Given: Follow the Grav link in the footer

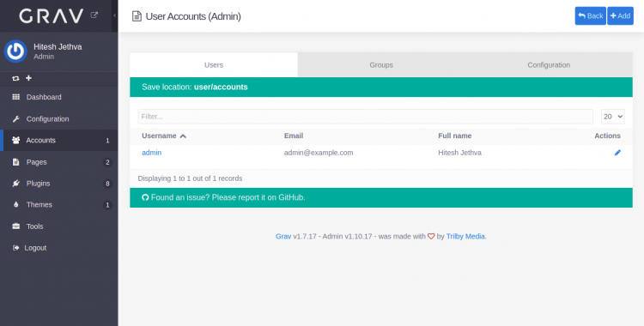Looking at the screenshot, I should tap(283, 237).
